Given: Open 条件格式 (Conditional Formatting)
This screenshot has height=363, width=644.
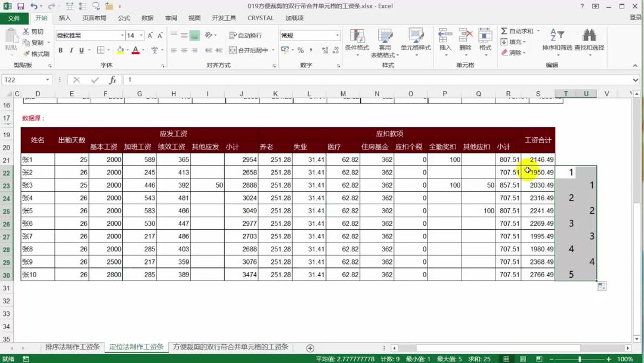Looking at the screenshot, I should pos(357,42).
